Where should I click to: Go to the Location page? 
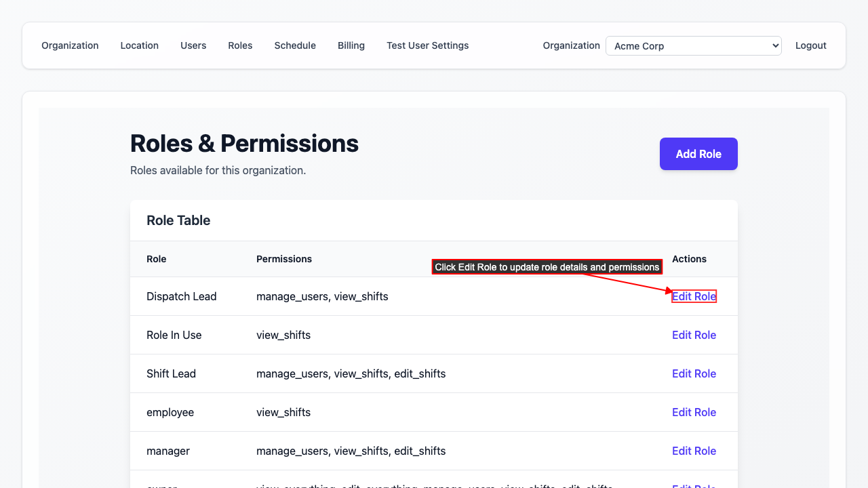(x=139, y=45)
